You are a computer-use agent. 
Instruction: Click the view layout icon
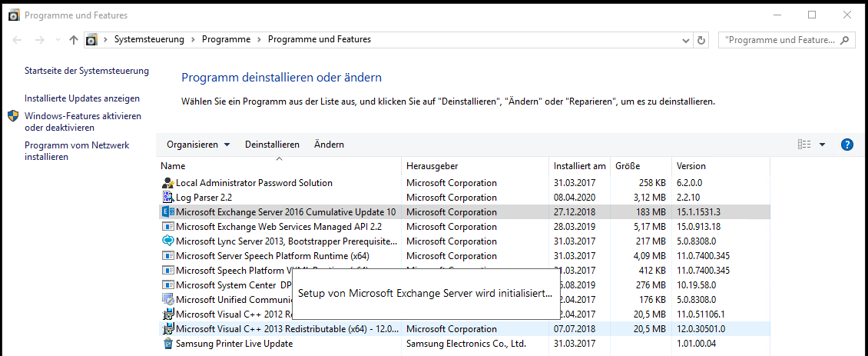[803, 145]
